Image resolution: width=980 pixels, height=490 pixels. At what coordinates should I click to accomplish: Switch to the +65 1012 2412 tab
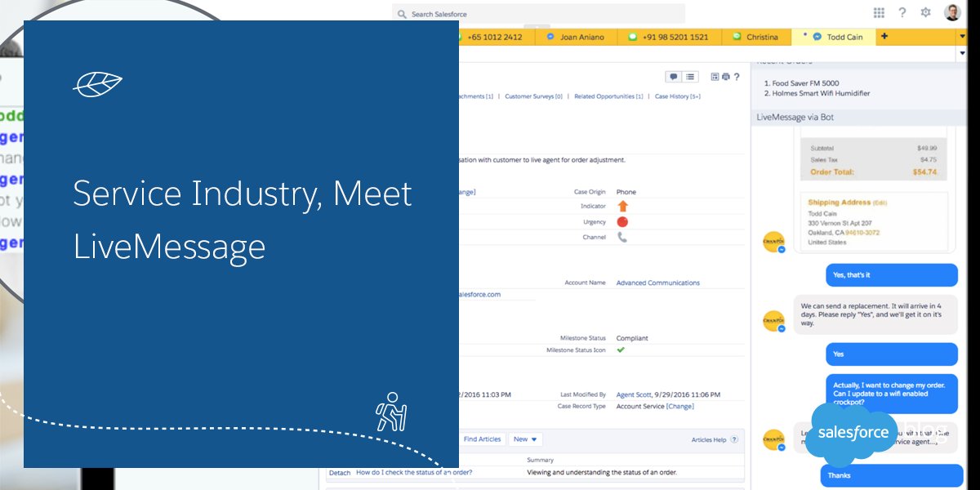tap(494, 37)
